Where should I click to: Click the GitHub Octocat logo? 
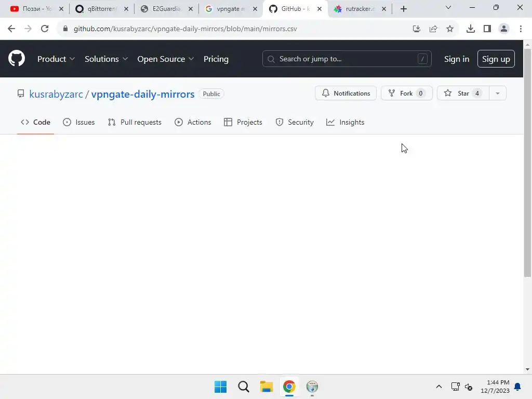tap(16, 58)
